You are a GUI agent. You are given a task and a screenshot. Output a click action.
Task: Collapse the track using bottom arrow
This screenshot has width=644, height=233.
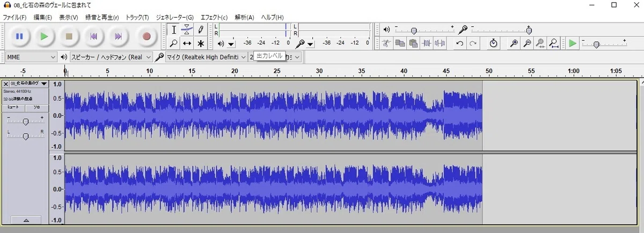click(25, 220)
